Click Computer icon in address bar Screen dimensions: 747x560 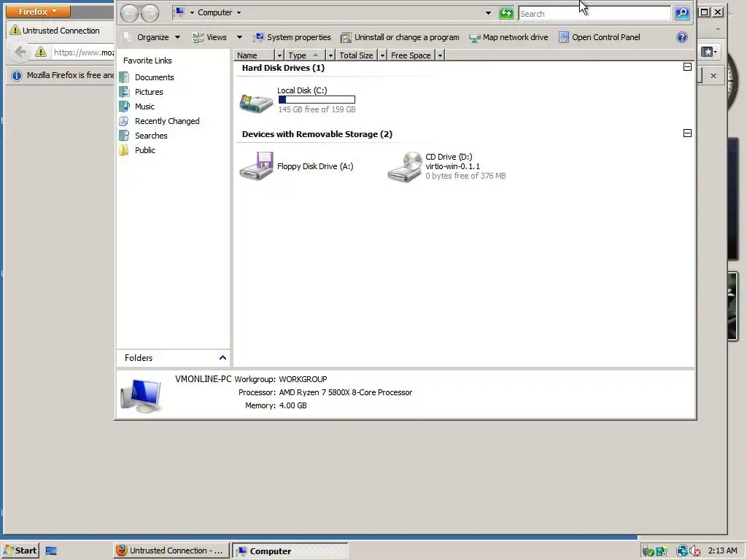coord(179,12)
